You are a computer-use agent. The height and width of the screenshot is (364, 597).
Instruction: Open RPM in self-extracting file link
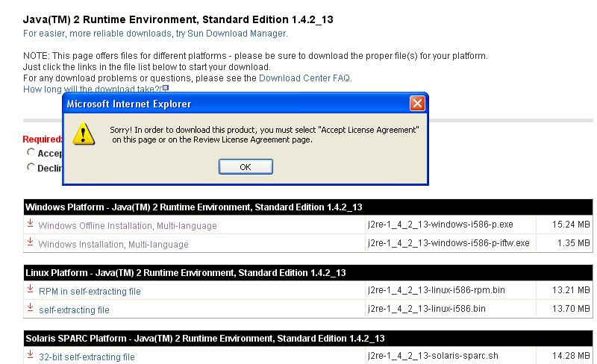point(90,291)
